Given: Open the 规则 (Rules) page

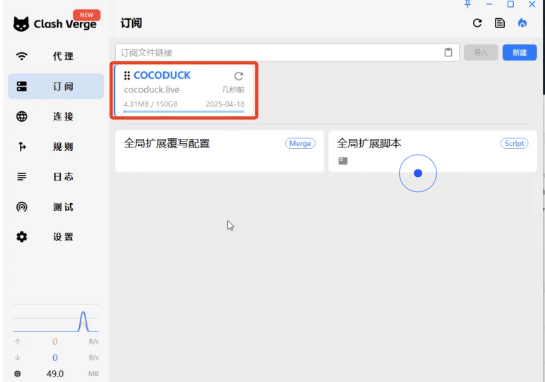Looking at the screenshot, I should point(56,147).
